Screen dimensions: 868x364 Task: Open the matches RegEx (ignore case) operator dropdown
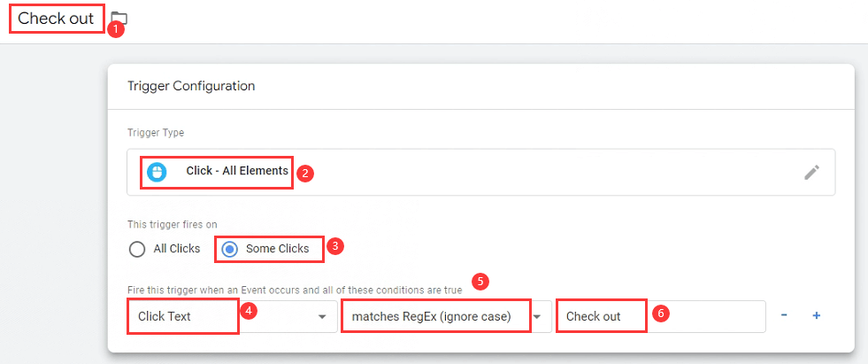[446, 316]
